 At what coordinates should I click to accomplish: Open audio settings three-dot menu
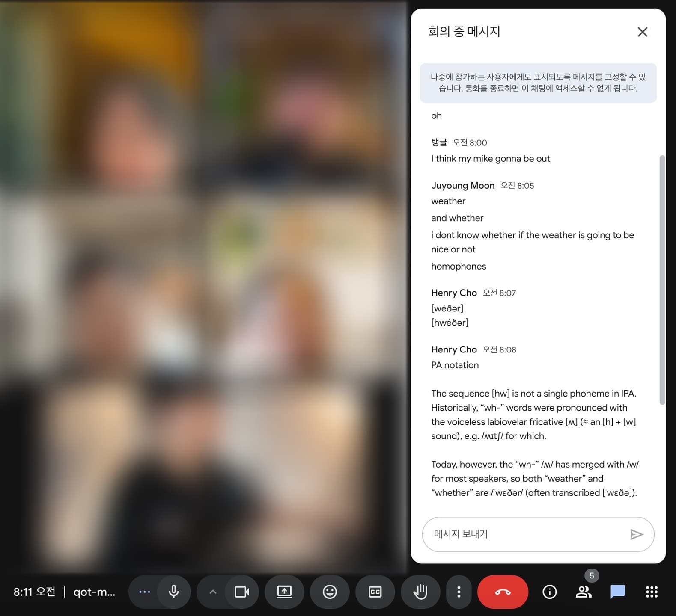[x=145, y=592]
